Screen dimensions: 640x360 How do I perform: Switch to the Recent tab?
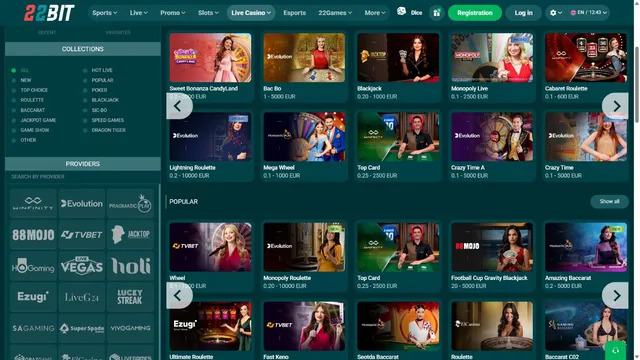[x=47, y=32]
